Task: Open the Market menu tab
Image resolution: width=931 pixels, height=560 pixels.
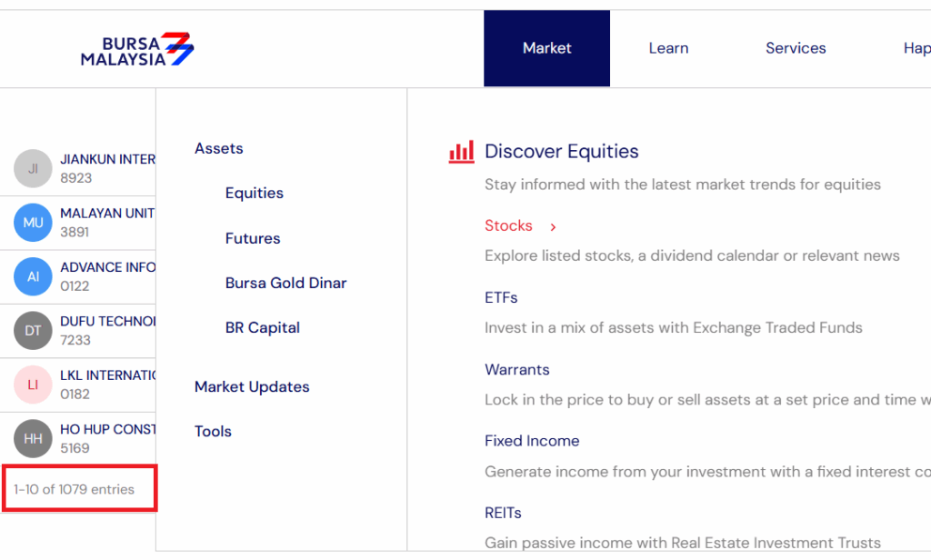Action: point(546,48)
